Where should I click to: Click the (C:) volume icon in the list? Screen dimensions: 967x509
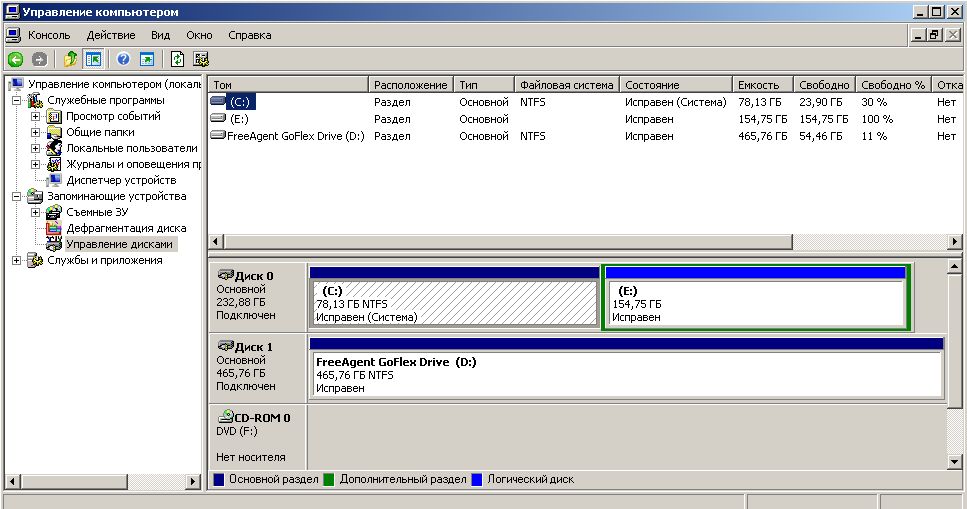point(219,101)
